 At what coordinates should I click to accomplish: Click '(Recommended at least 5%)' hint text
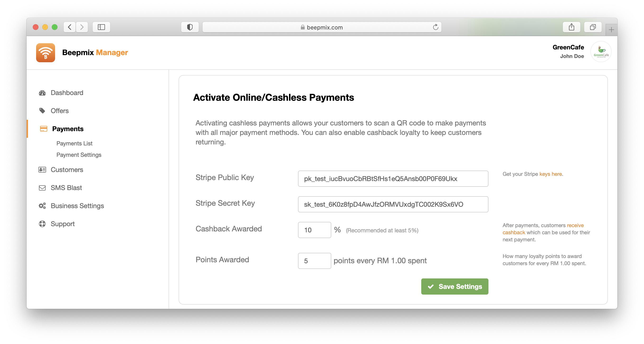(382, 230)
